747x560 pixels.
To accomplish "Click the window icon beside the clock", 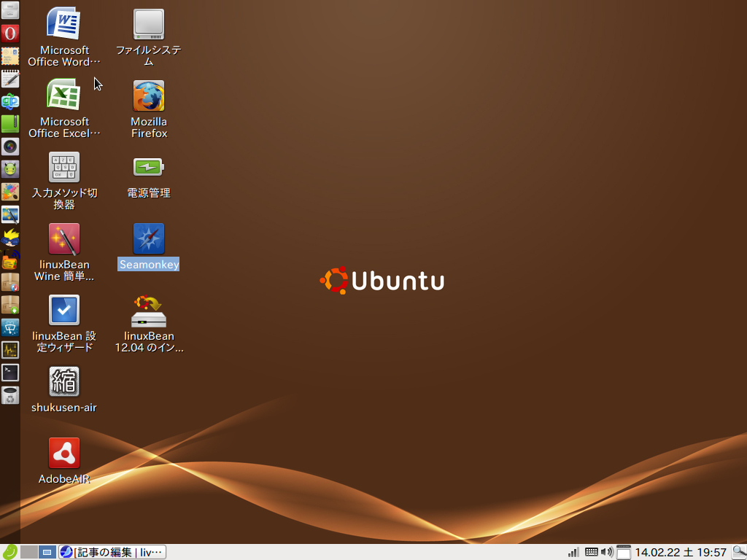I will coord(624,553).
